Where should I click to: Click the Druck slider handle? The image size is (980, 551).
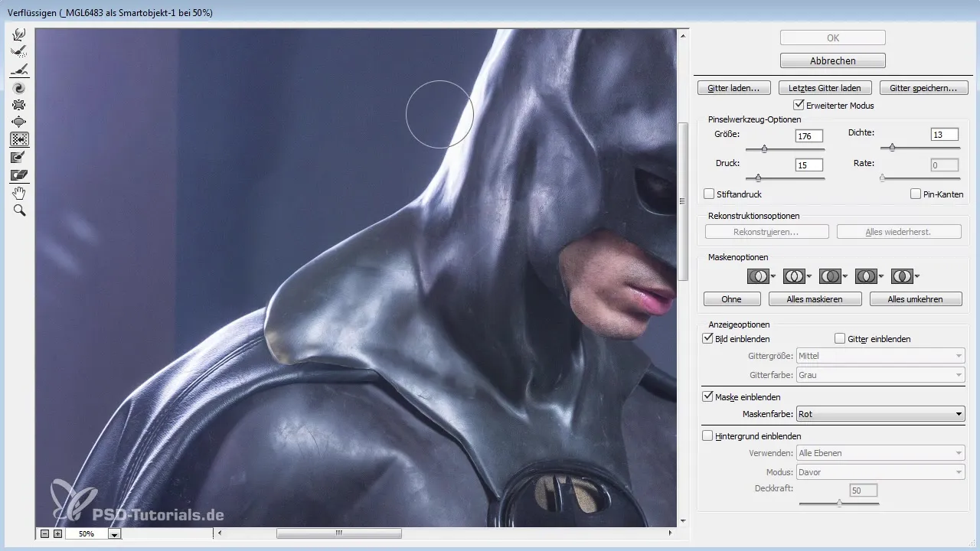point(758,178)
